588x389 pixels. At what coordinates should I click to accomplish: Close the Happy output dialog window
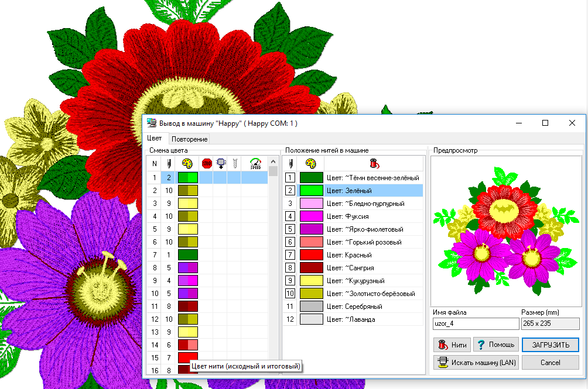(572, 123)
